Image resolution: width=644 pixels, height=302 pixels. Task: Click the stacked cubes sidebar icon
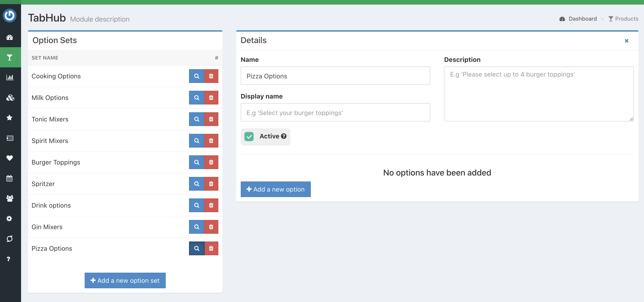coord(10,98)
